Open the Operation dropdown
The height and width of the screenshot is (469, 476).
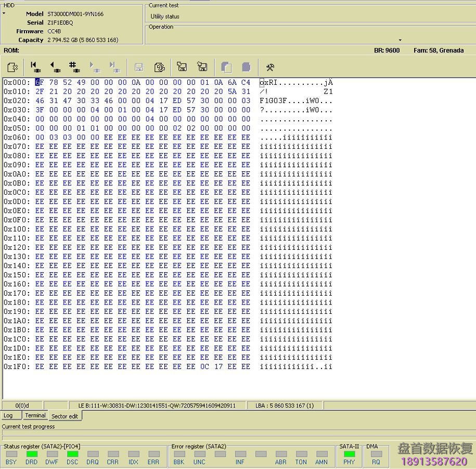(x=400, y=40)
